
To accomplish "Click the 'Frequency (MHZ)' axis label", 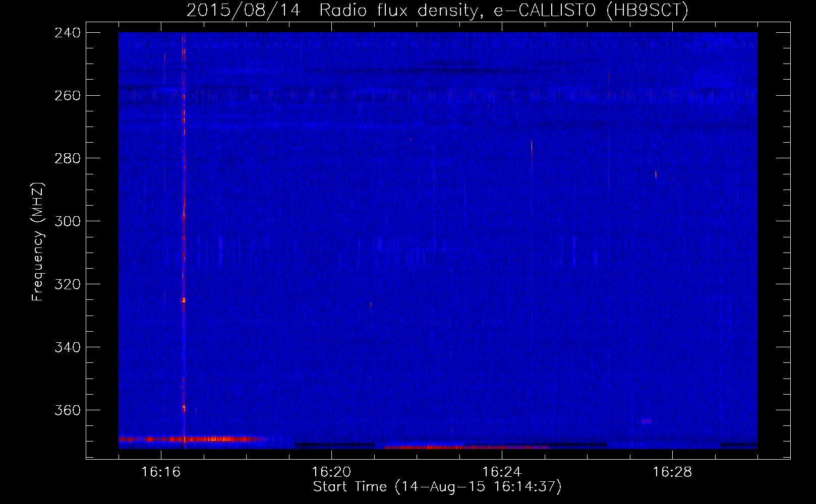I will pos(38,241).
